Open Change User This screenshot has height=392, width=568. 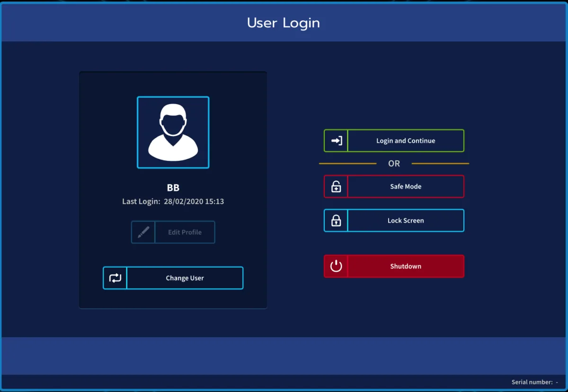tap(173, 278)
